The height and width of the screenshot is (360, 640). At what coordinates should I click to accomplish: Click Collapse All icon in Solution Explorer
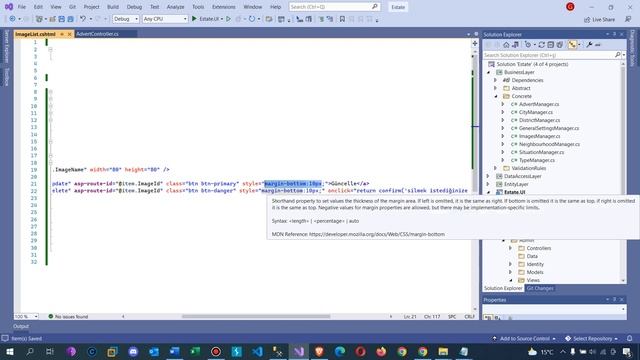(x=551, y=44)
